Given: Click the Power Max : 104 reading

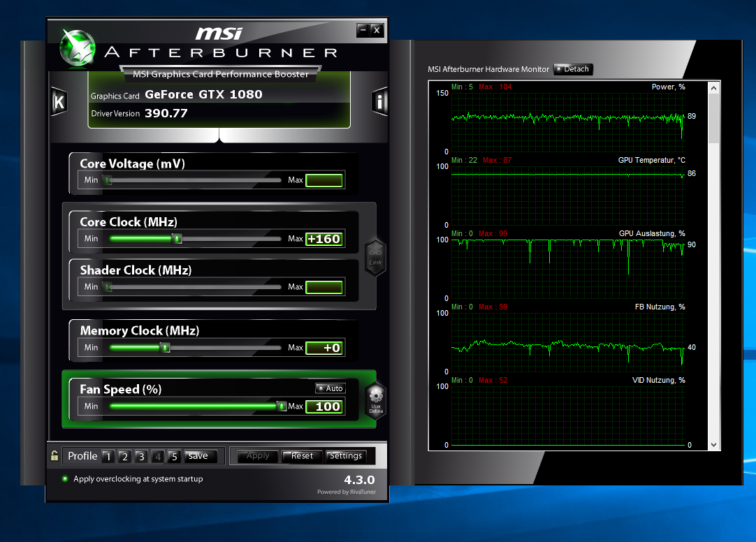Looking at the screenshot, I should (495, 87).
